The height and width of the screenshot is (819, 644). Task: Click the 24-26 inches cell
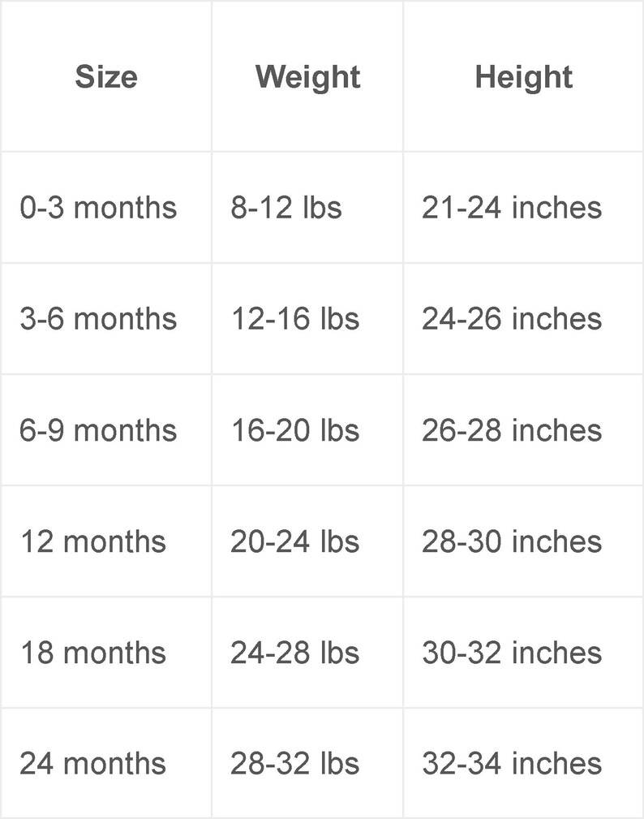pyautogui.click(x=523, y=319)
